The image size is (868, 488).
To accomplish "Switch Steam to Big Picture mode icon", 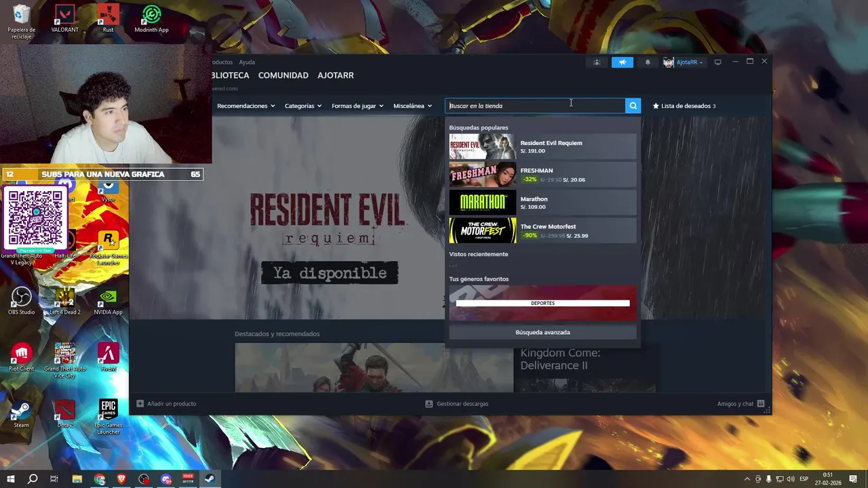I will 717,62.
